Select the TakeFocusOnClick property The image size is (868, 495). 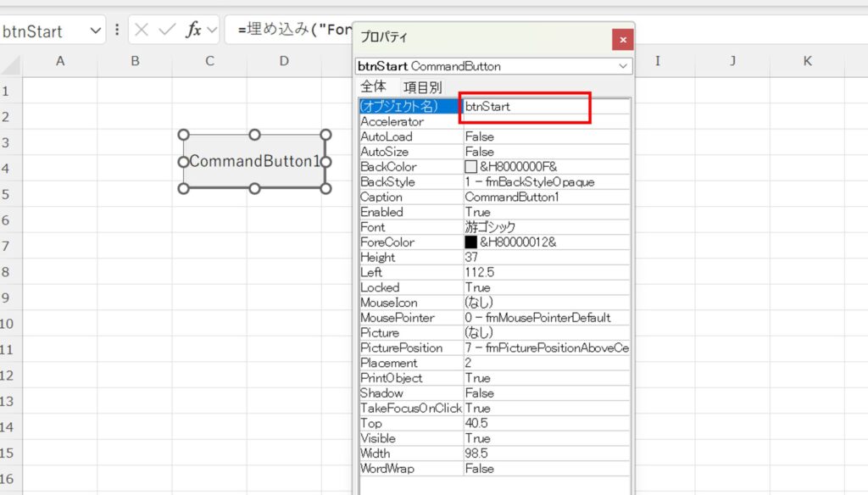pos(410,408)
